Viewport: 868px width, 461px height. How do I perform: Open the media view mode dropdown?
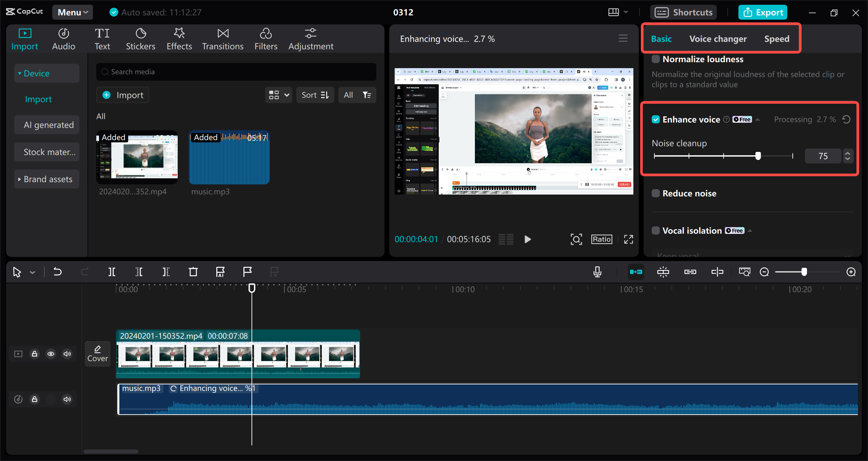click(278, 95)
